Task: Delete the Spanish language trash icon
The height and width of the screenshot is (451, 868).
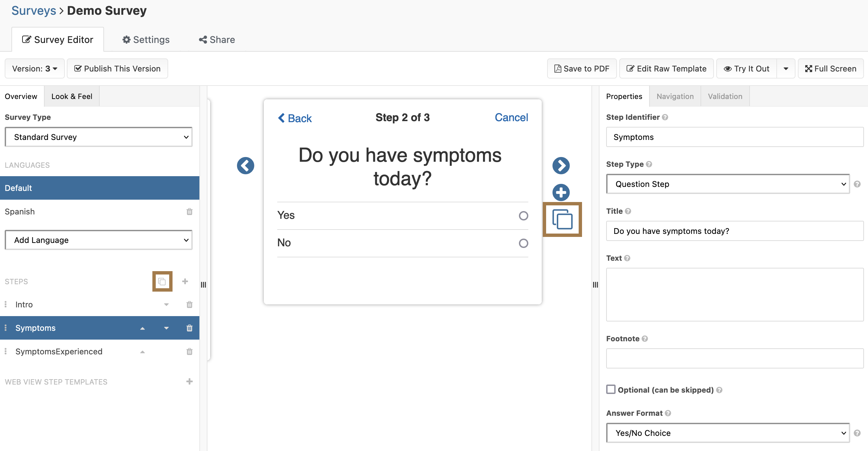Action: point(189,211)
